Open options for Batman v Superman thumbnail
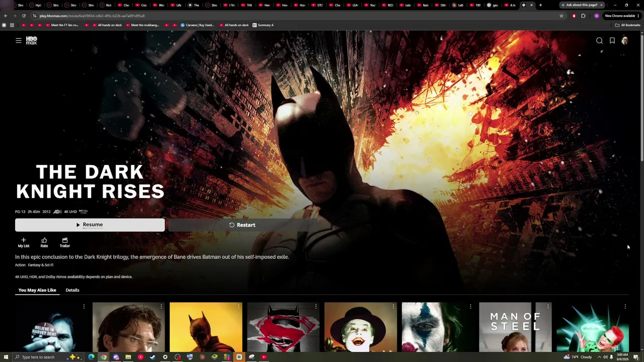 [316, 306]
